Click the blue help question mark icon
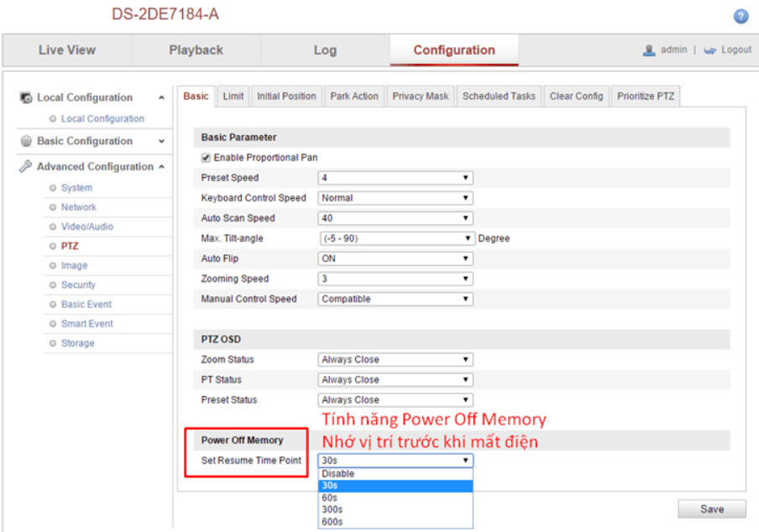The height and width of the screenshot is (532, 759). click(x=741, y=17)
